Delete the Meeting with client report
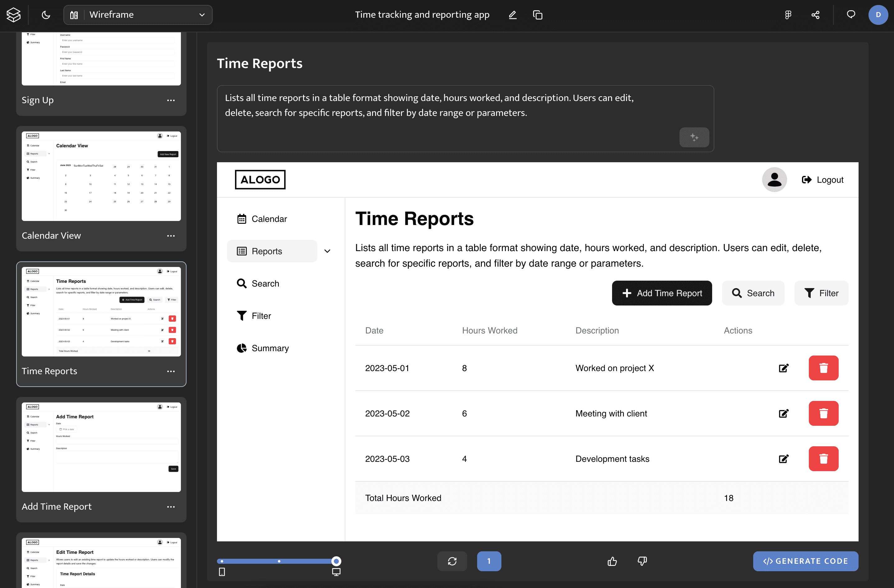This screenshot has width=894, height=588. point(823,413)
